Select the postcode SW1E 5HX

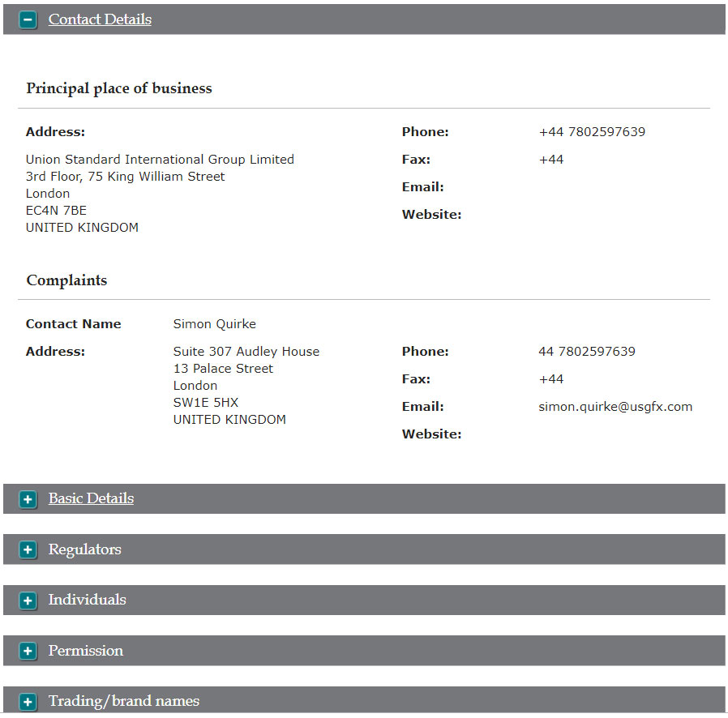click(206, 403)
